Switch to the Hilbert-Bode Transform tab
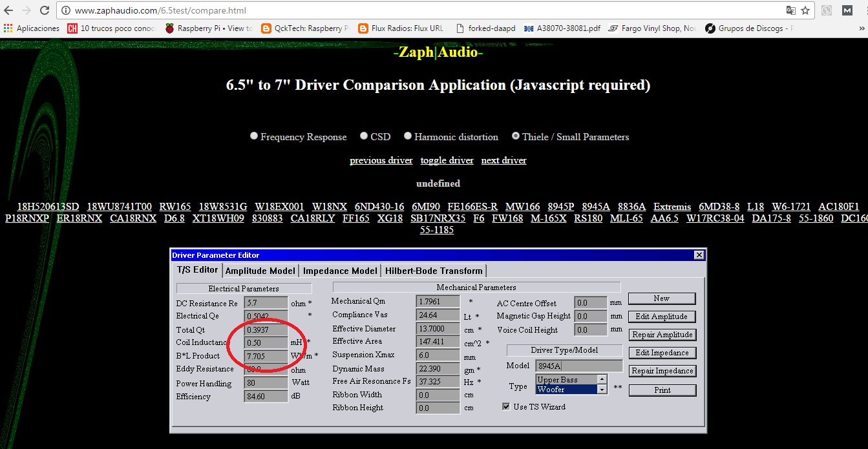 click(434, 271)
